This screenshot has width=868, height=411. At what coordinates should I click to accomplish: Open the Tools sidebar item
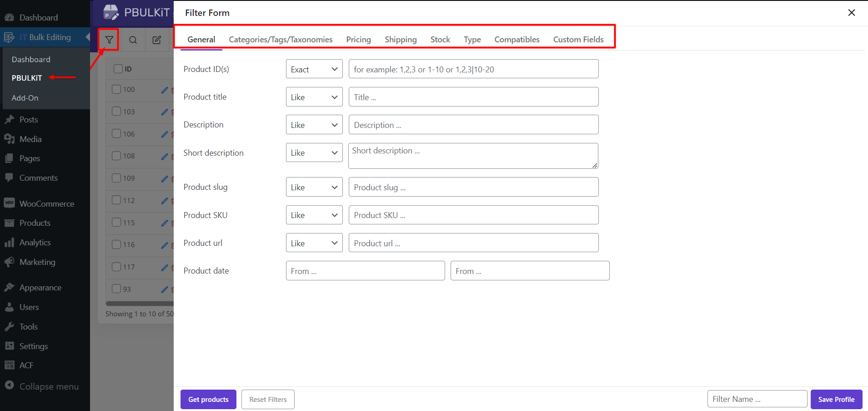click(x=28, y=327)
